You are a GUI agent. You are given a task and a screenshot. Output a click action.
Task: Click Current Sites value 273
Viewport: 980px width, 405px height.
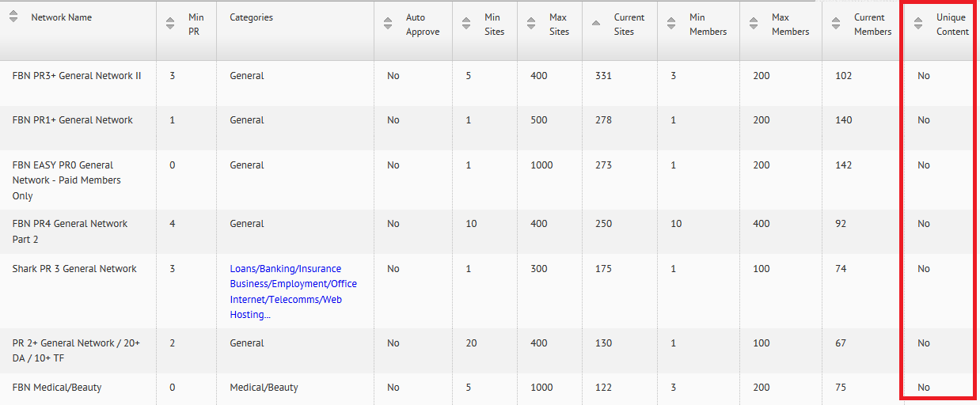click(603, 165)
